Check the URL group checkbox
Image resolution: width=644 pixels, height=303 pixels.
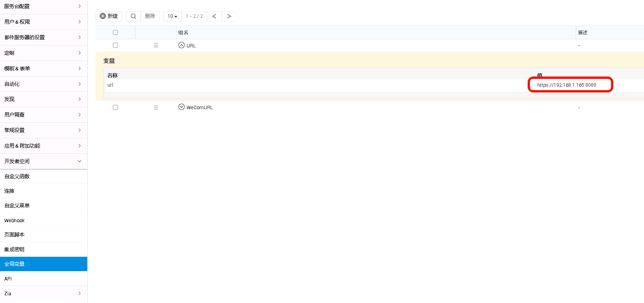click(115, 45)
